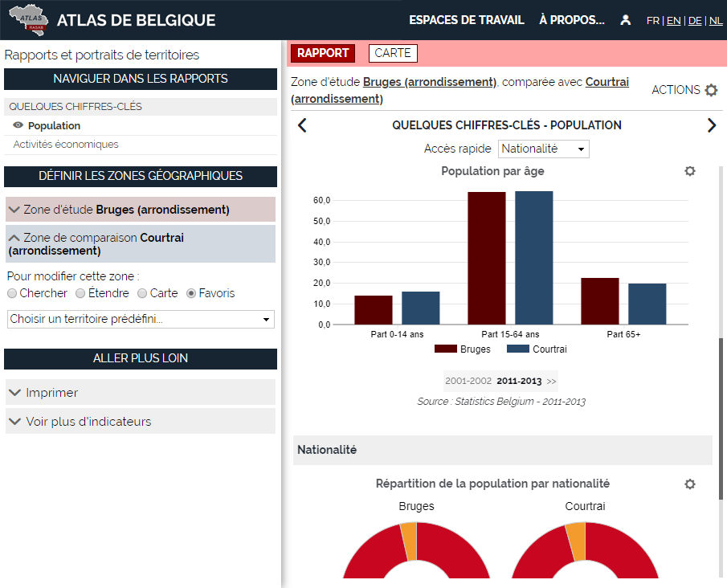Viewport: 727px width, 588px height.
Task: Click the Courtrai bar for Part 0-14 ans
Action: point(420,308)
